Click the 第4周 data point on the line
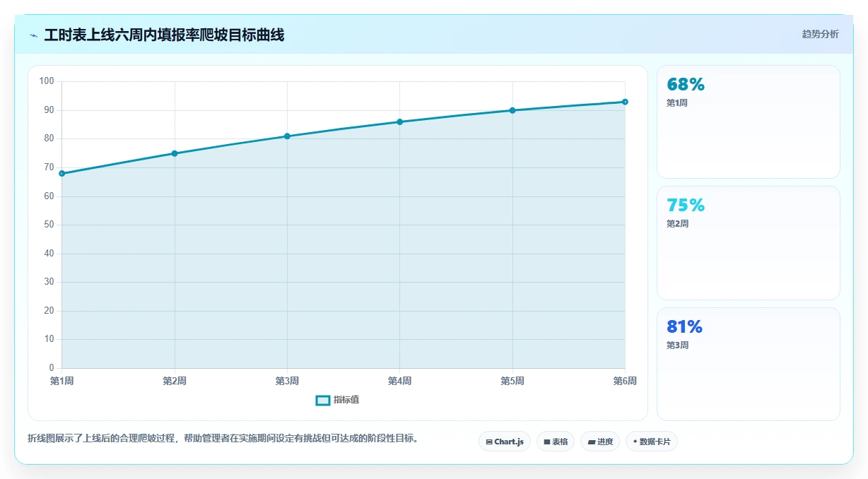Screen dimensions: 868x479 coord(400,122)
